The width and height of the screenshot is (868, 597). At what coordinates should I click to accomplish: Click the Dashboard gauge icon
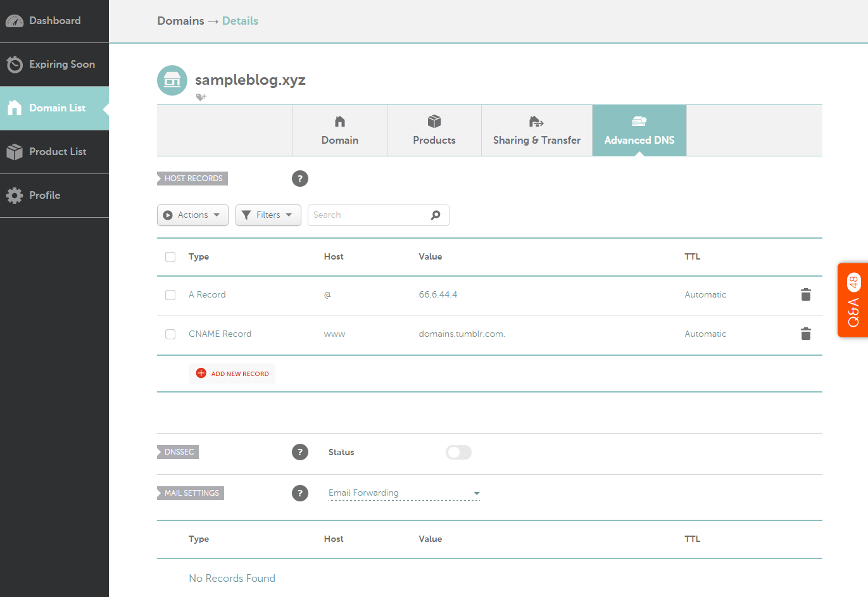(15, 21)
